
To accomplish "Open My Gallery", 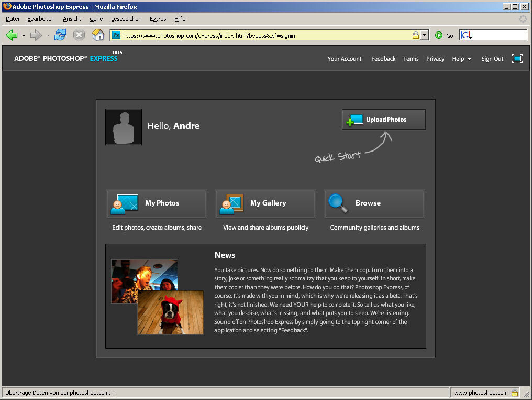I will pyautogui.click(x=265, y=204).
